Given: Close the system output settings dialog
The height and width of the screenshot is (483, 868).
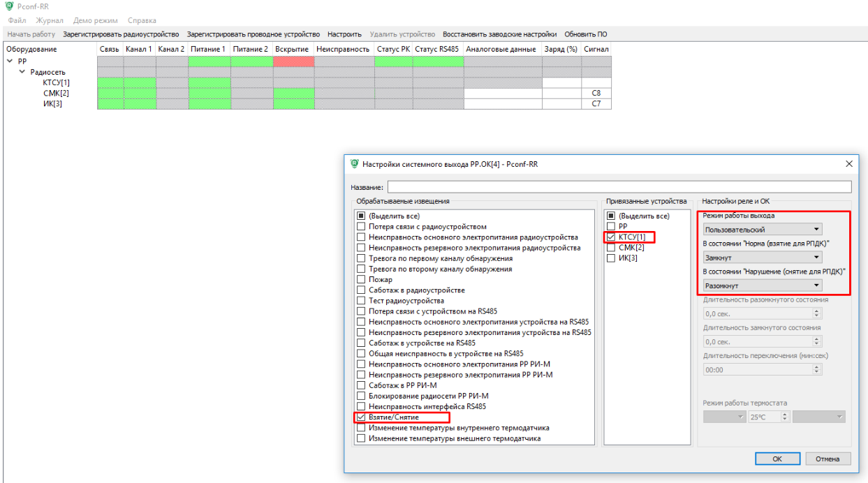Looking at the screenshot, I should point(849,164).
